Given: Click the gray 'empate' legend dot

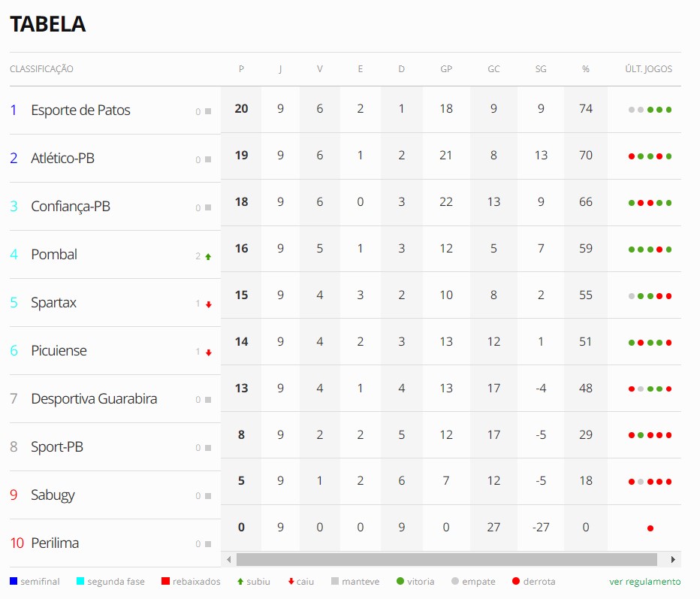Looking at the screenshot, I should coord(455,581).
